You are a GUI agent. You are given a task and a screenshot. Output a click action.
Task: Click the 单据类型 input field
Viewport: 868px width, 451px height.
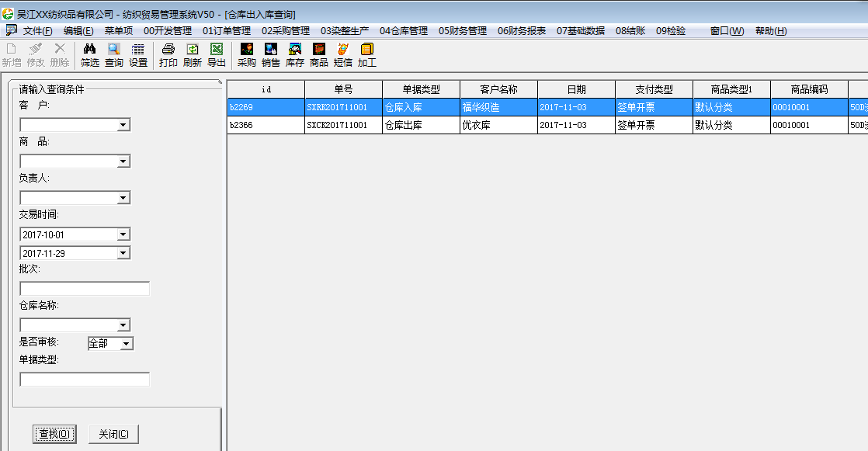[x=85, y=380]
